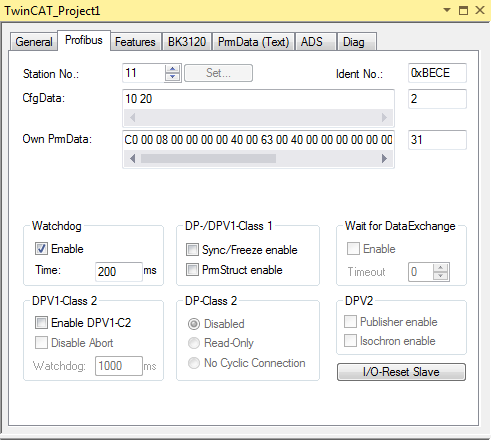Check the PrmStruct enable option

click(x=192, y=270)
